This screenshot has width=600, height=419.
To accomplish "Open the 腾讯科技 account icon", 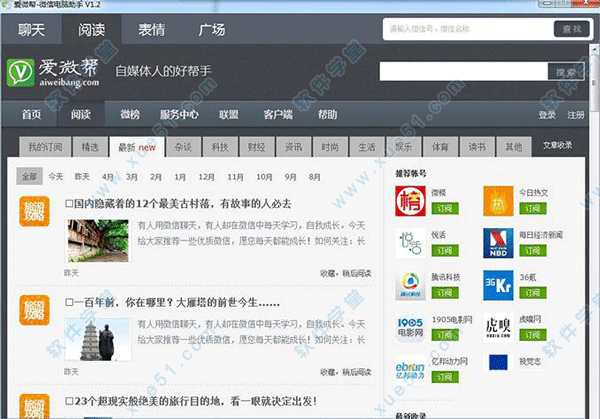I will 410,285.
